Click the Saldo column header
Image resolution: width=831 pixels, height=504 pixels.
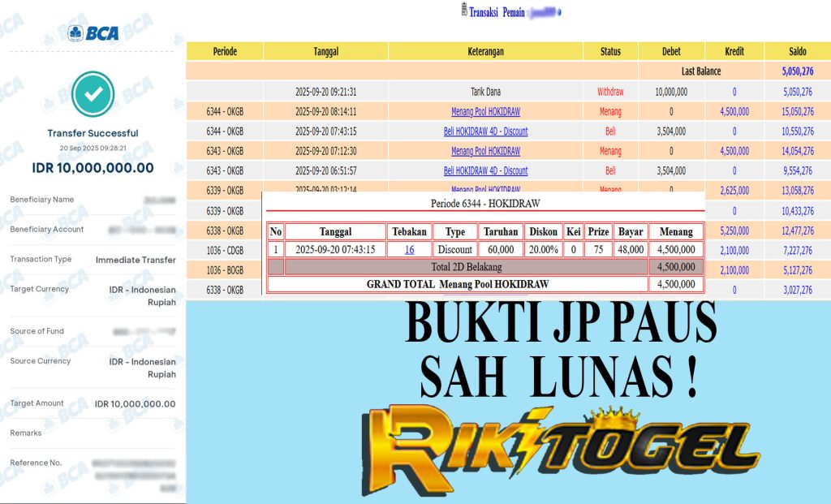797,51
